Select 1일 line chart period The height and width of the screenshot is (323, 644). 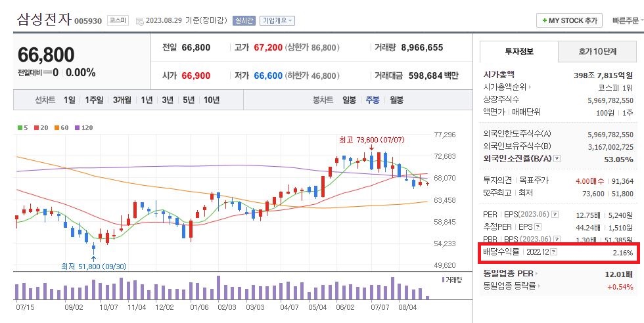(x=70, y=100)
